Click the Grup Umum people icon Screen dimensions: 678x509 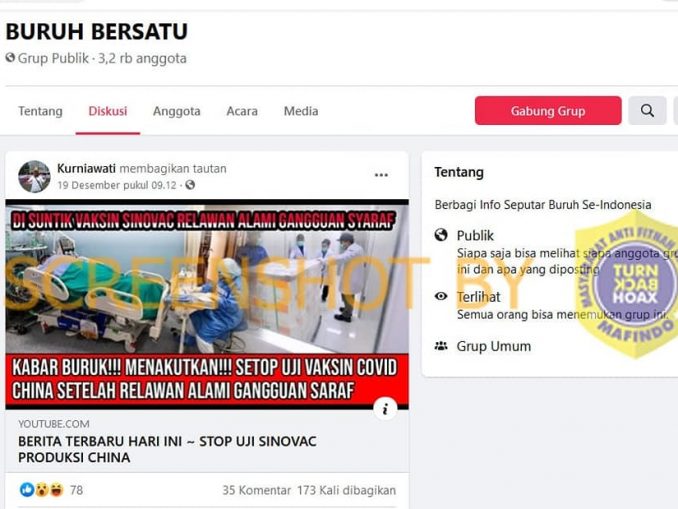441,346
